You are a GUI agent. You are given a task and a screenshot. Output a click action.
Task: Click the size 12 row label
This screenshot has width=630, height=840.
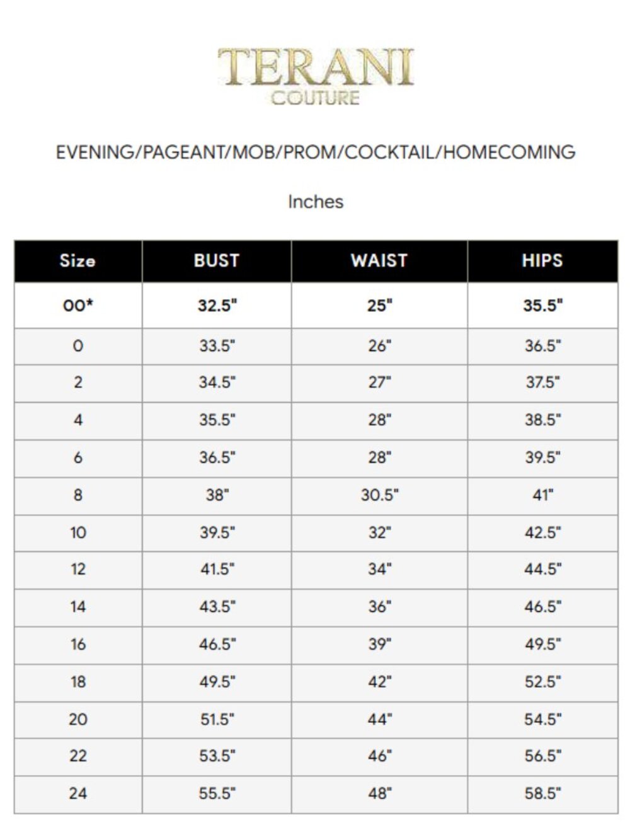tap(77, 570)
